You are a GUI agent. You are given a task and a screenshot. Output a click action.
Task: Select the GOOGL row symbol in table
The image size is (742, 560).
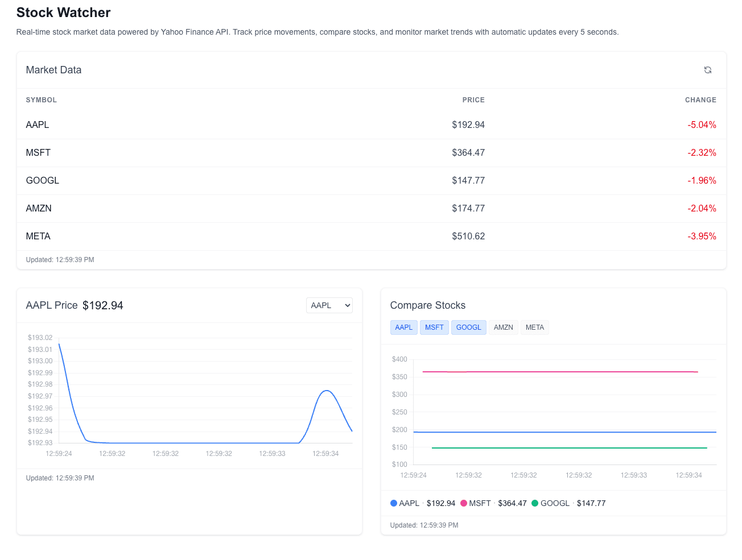click(43, 180)
